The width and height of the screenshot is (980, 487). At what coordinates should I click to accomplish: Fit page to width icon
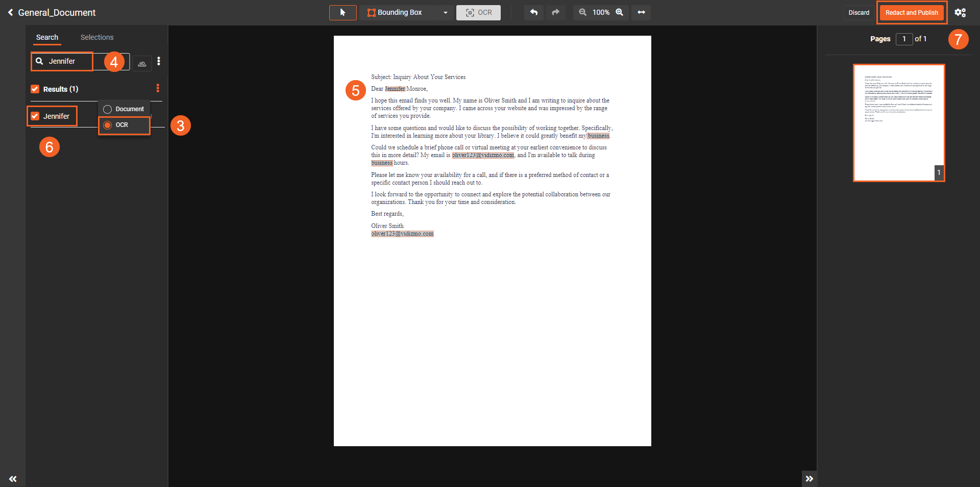tap(641, 12)
